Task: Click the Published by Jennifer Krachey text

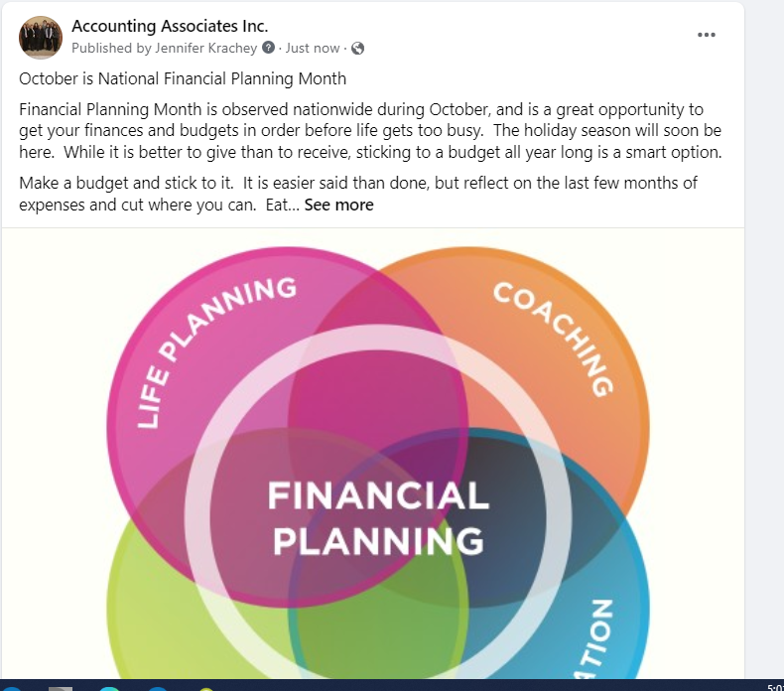Action: 165,48
